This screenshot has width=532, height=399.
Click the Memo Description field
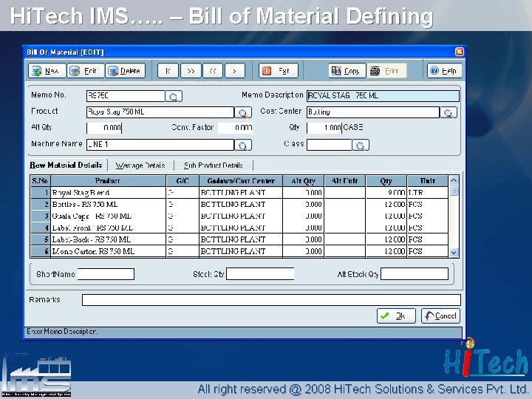click(x=383, y=96)
